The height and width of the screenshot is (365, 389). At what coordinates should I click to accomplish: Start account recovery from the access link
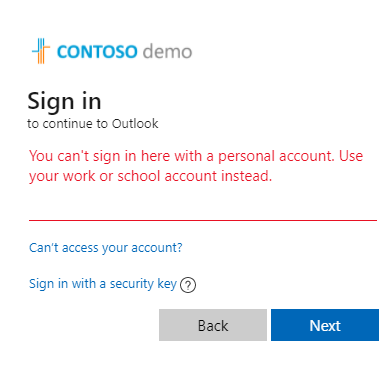click(x=106, y=248)
